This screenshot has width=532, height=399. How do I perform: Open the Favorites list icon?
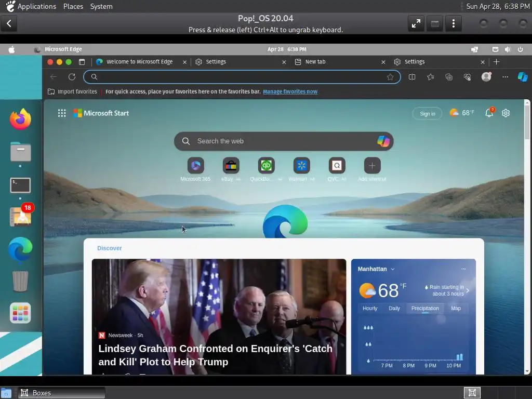[x=431, y=77]
